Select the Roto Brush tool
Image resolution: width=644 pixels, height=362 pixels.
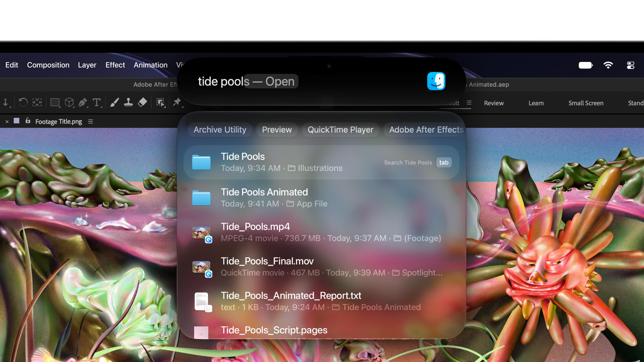(x=160, y=102)
